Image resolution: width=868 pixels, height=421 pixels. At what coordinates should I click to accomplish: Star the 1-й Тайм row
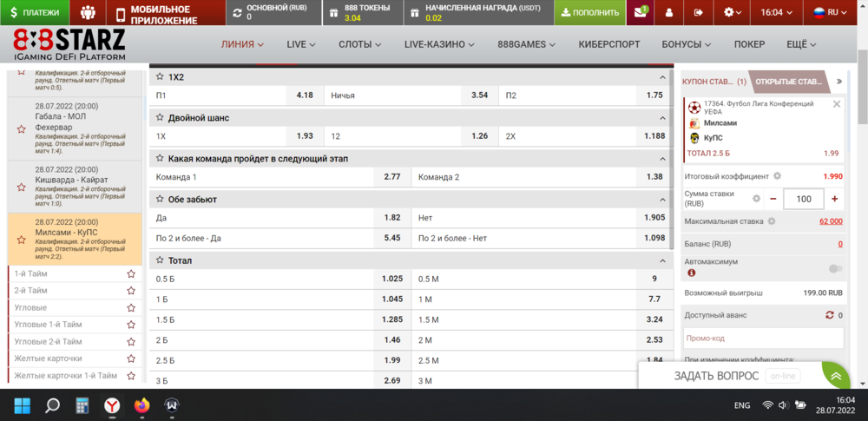[131, 273]
